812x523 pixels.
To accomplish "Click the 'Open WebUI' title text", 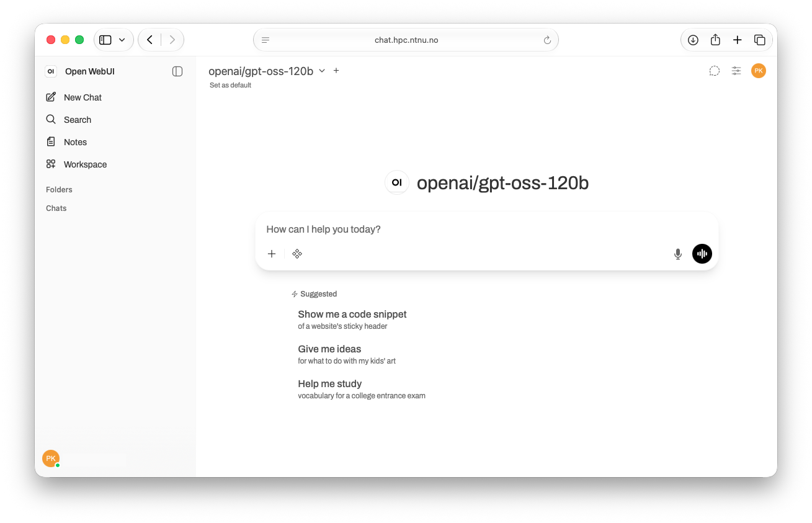I will tap(90, 71).
